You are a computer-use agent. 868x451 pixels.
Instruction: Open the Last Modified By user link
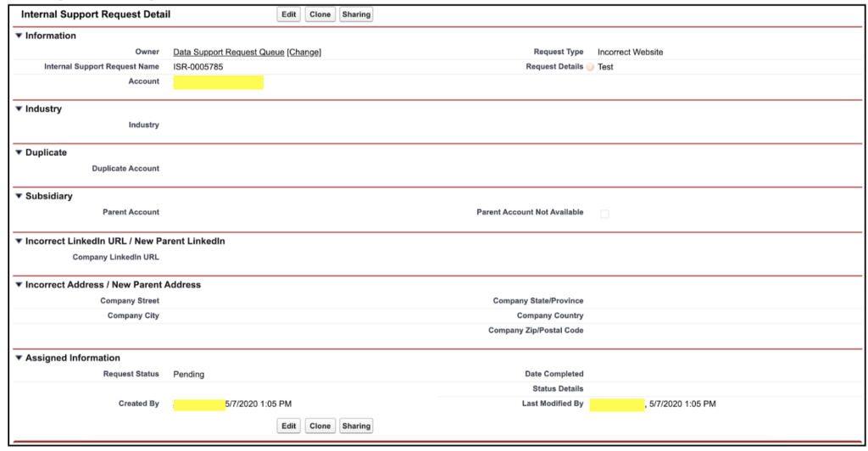point(617,404)
